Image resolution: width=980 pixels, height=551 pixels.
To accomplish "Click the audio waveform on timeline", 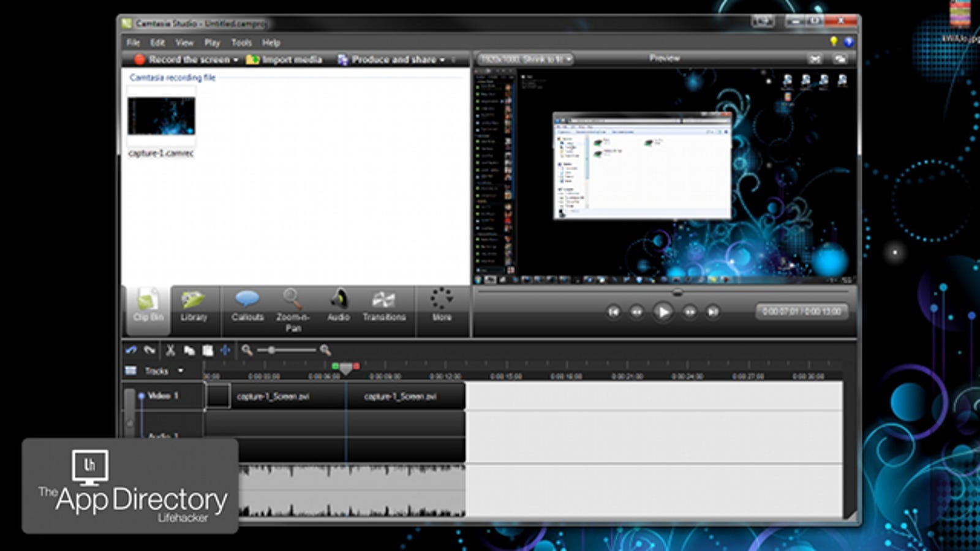I will (352, 491).
